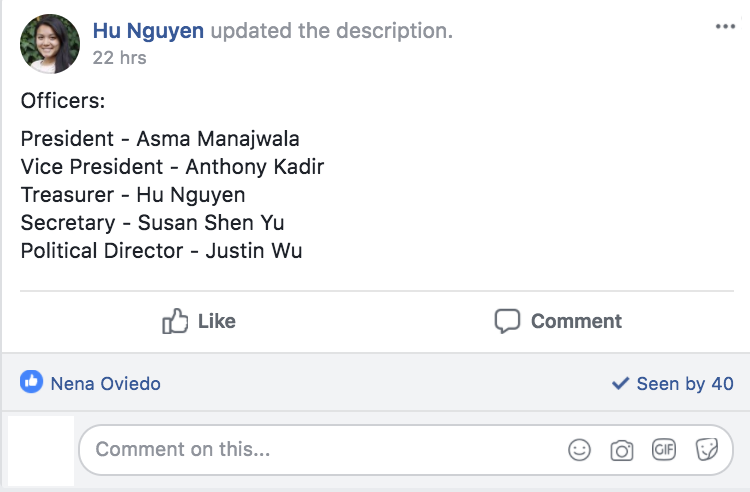Open Nena Oviedo's profile link
Screen dimensions: 750x492
pyautogui.click(x=106, y=383)
